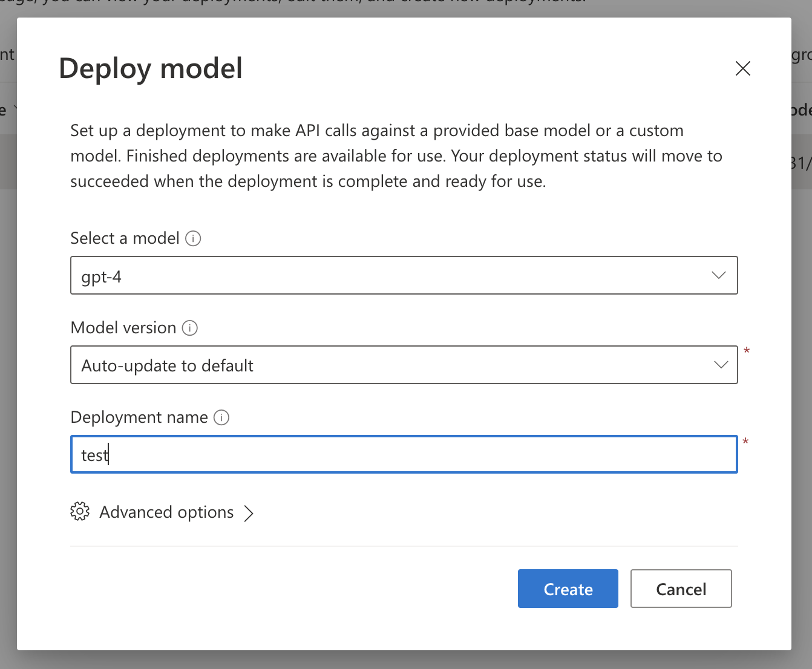
Task: Click the Deploy model dialog heading
Action: 151,68
